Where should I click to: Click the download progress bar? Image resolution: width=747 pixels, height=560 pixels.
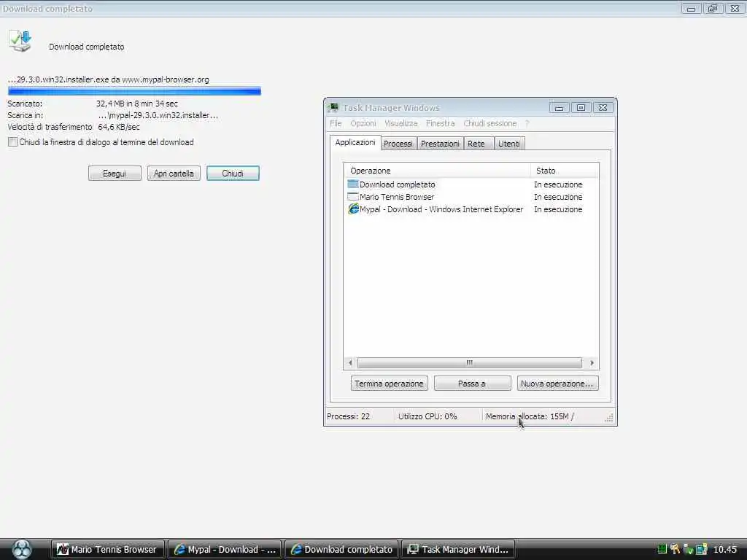pyautogui.click(x=134, y=91)
